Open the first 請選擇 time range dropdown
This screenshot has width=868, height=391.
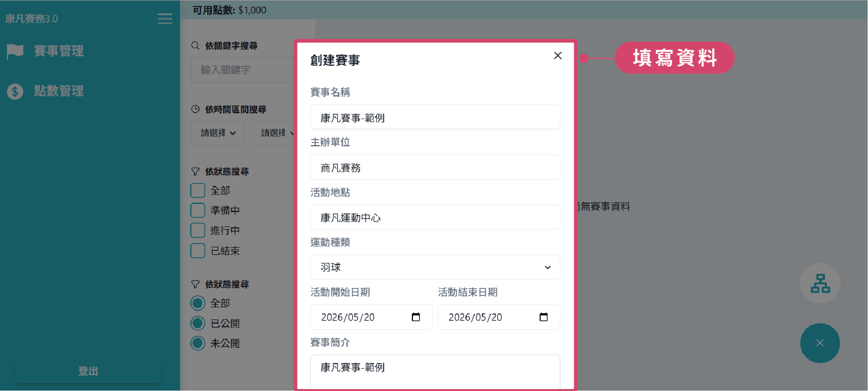click(x=218, y=133)
